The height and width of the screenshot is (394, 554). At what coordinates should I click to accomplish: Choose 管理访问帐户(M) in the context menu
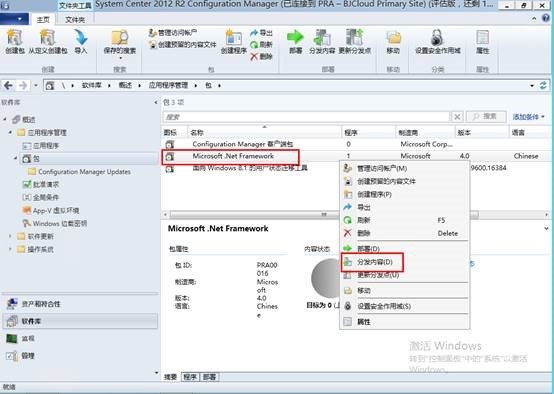(x=405, y=169)
